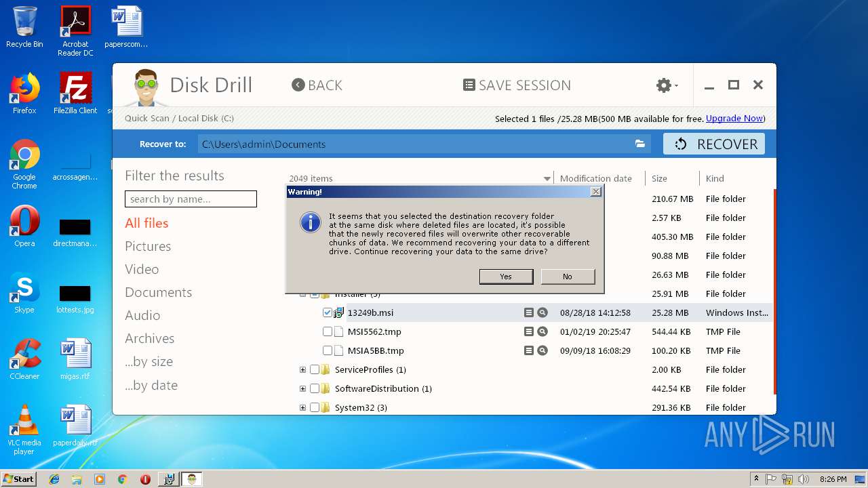868x488 pixels.
Task: Show details icon for MSI5562.tmp
Action: click(x=529, y=331)
